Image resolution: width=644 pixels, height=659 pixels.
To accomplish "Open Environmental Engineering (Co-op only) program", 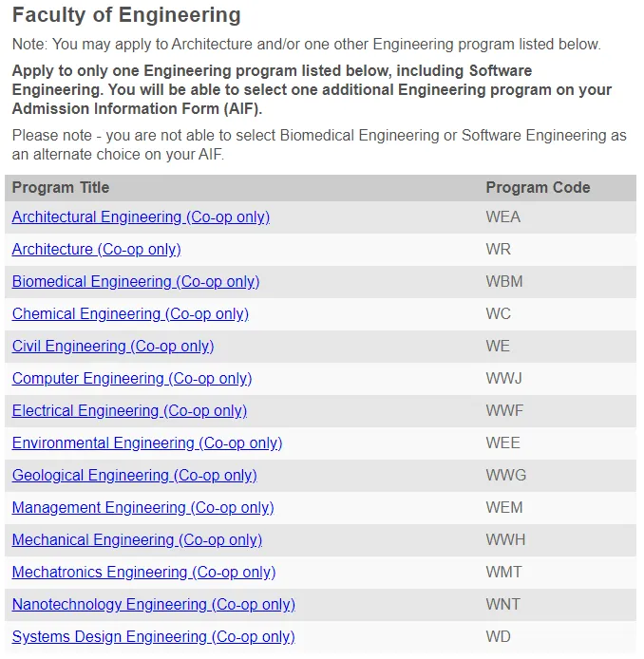I will 147,443.
